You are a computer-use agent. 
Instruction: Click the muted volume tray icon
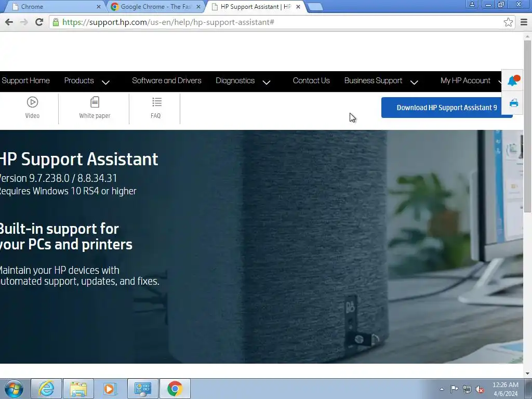(x=480, y=389)
